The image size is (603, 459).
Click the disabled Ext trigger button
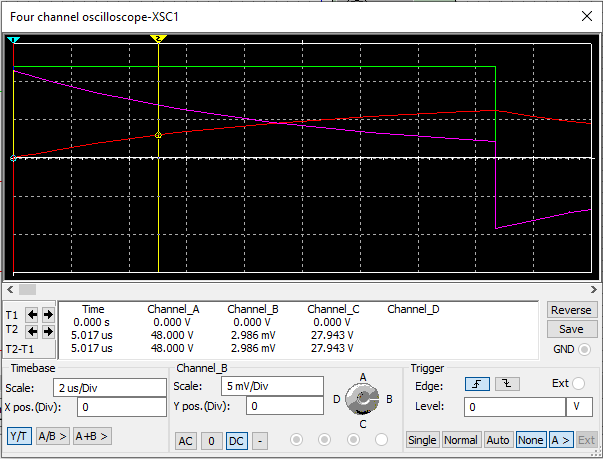586,440
